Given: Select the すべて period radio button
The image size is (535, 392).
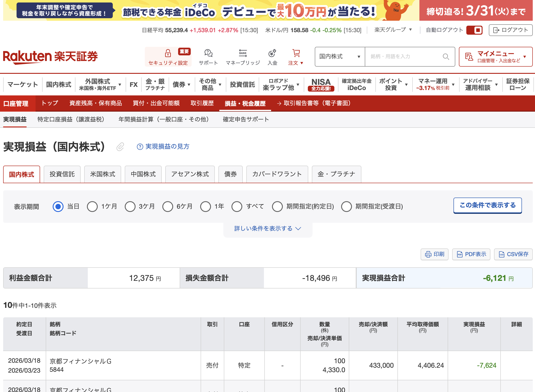Looking at the screenshot, I should point(237,206).
